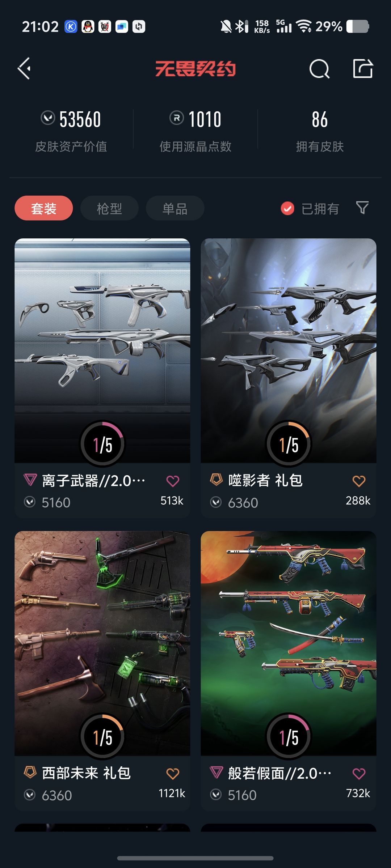Screen dimensions: 391x868
Task: Like the 般若假面//2.0 heart icon
Action: 359,774
